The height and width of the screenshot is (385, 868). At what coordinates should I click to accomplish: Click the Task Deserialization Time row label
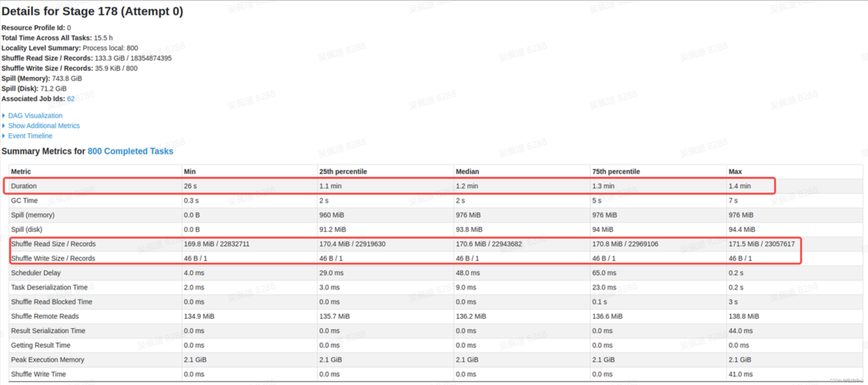coord(49,287)
